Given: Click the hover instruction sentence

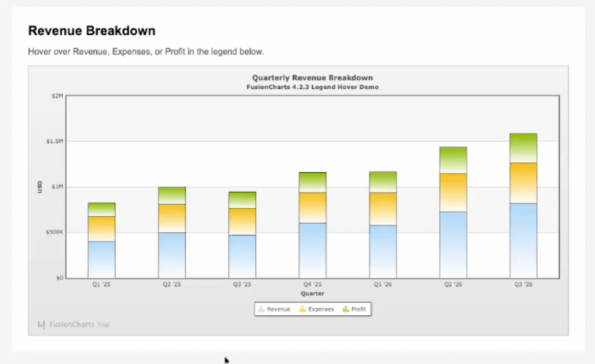Looking at the screenshot, I should [x=146, y=51].
